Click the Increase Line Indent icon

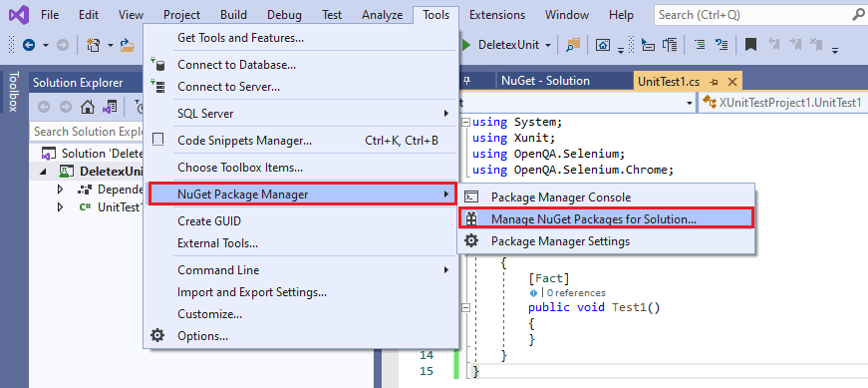point(670,44)
